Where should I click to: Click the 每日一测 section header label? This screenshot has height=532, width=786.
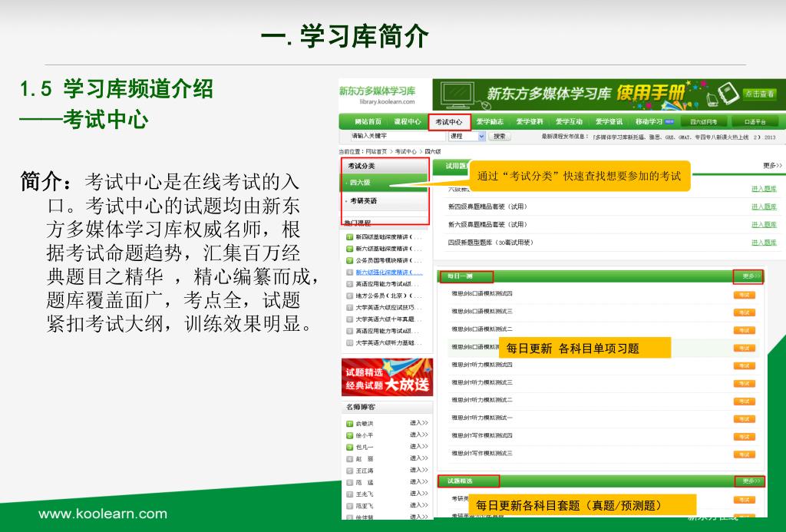(460, 277)
